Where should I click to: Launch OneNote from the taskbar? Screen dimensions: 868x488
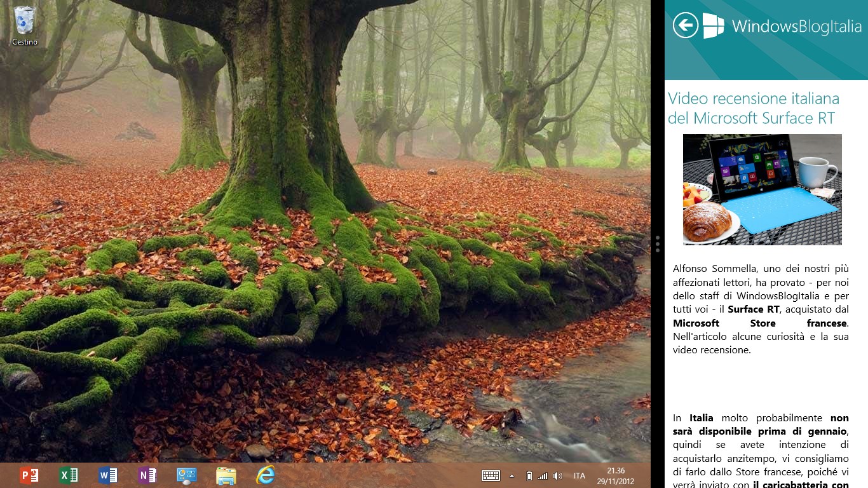147,475
